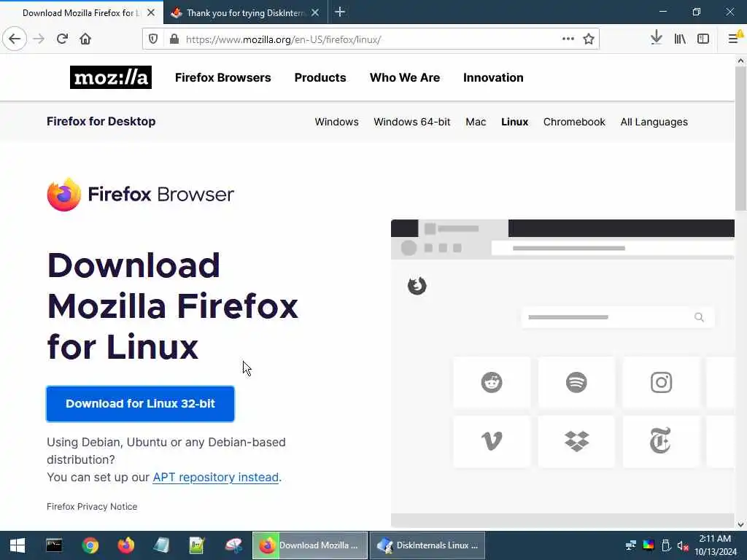Open the colorful display tray icon
The image size is (747, 560).
tap(649, 545)
